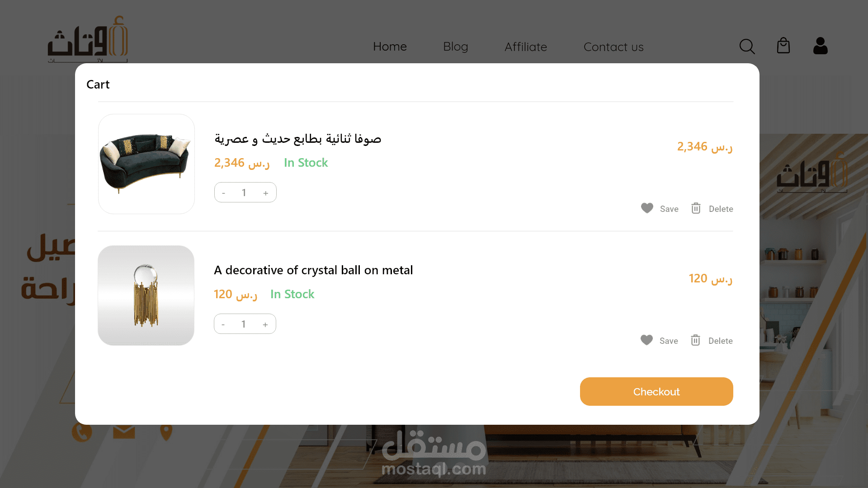Increase crystal ball quantity with plus
Viewport: 868px width, 488px height.
pyautogui.click(x=265, y=324)
